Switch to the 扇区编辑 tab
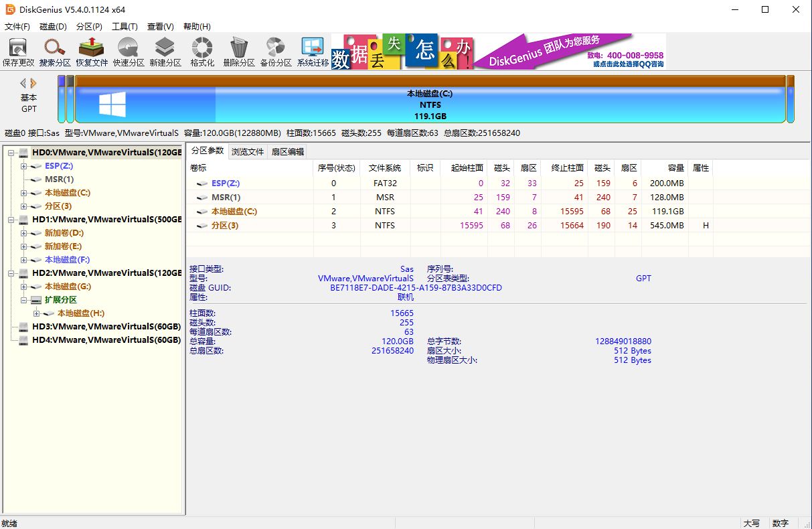This screenshot has height=529, width=812. [x=287, y=152]
